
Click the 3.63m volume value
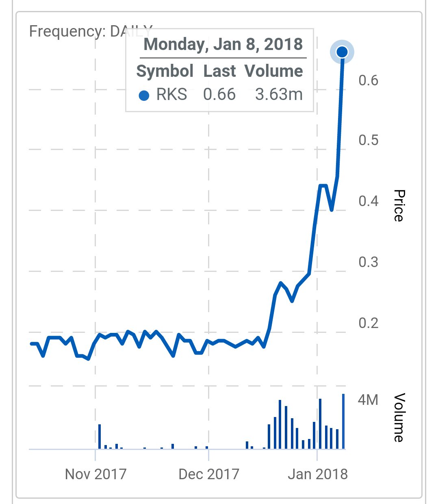pos(279,95)
